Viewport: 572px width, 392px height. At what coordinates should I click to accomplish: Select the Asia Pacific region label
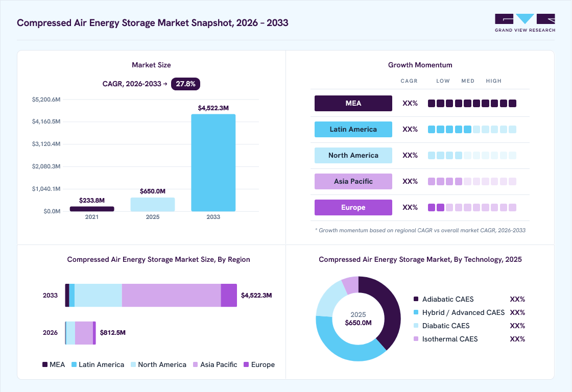[353, 181]
